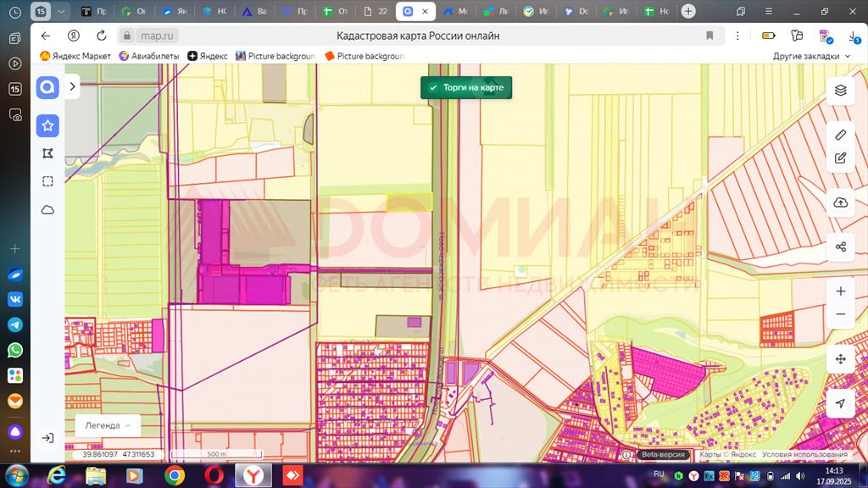The height and width of the screenshot is (488, 868).
Task: Activate the dashed rectangle selection tool
Action: click(x=47, y=181)
